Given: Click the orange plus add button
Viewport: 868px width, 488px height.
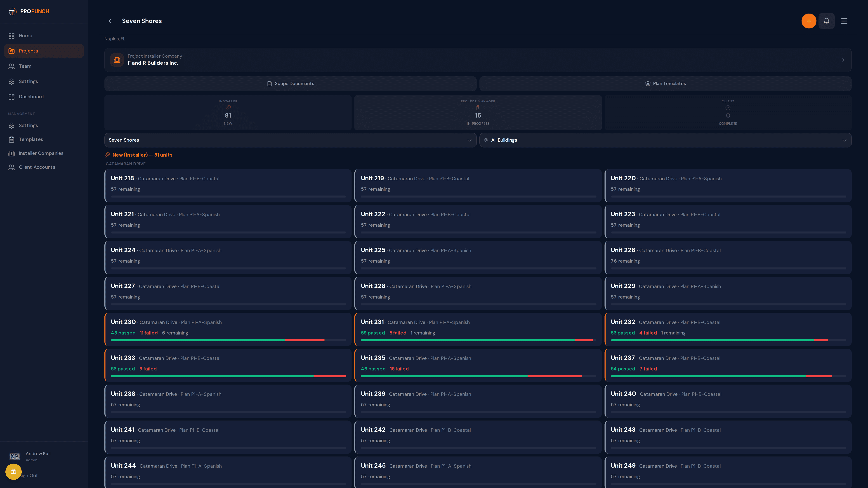Looking at the screenshot, I should tap(809, 21).
